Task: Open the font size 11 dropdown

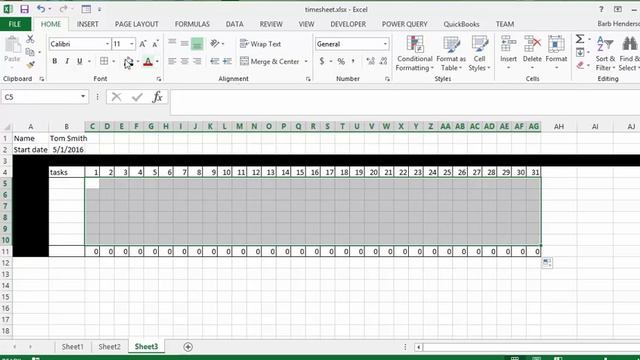Action: point(132,44)
